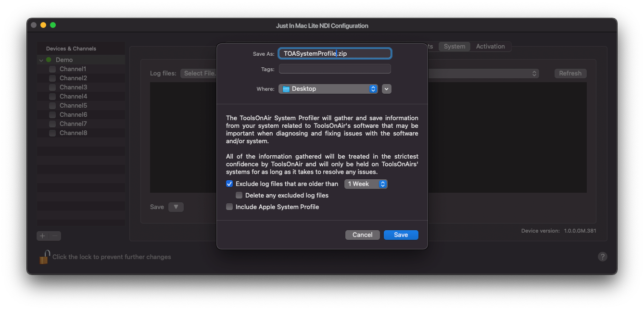Toggle the Channel5 checkbox
Screen dimensions: 644x310
pos(52,106)
